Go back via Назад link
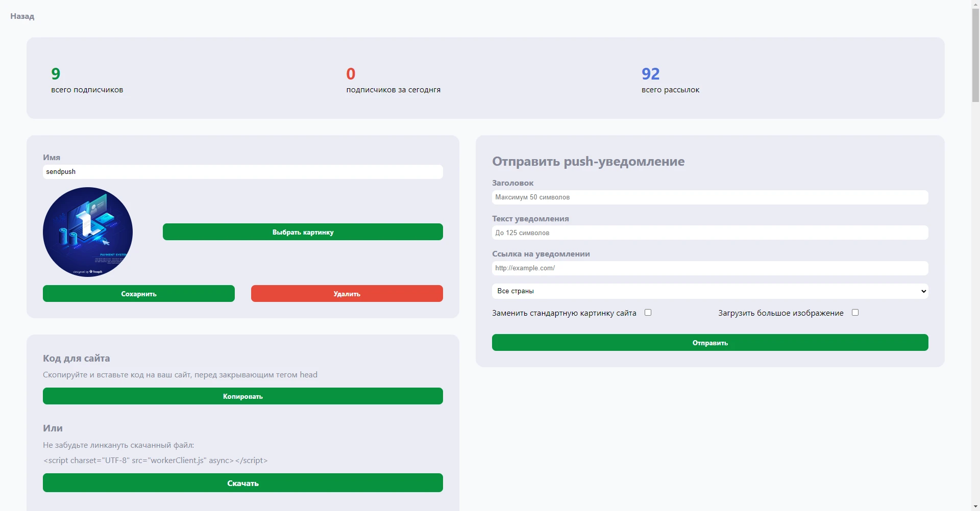The width and height of the screenshot is (980, 511). tap(22, 16)
